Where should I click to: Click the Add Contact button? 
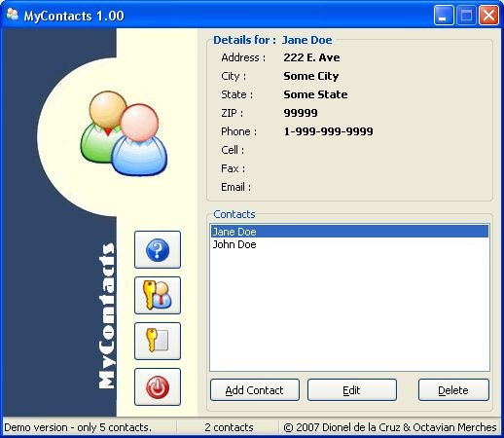point(255,390)
